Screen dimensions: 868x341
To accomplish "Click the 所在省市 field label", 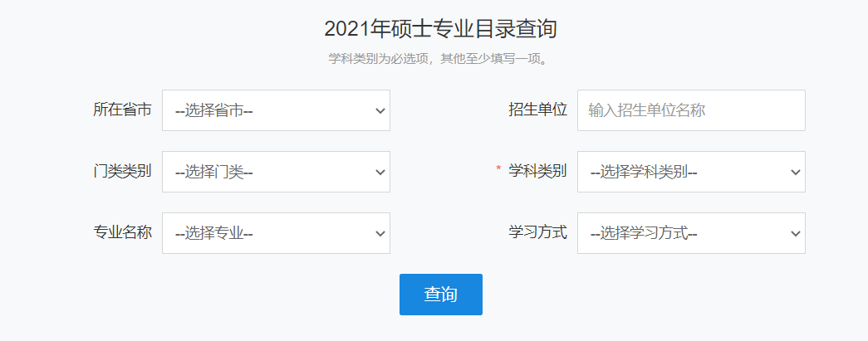I will [x=123, y=110].
